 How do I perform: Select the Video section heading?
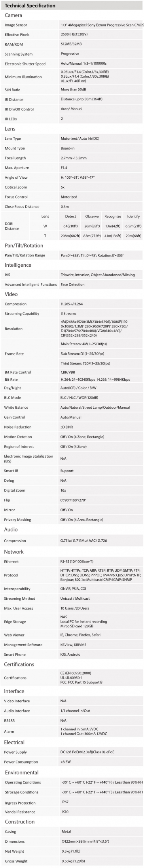click(x=11, y=294)
